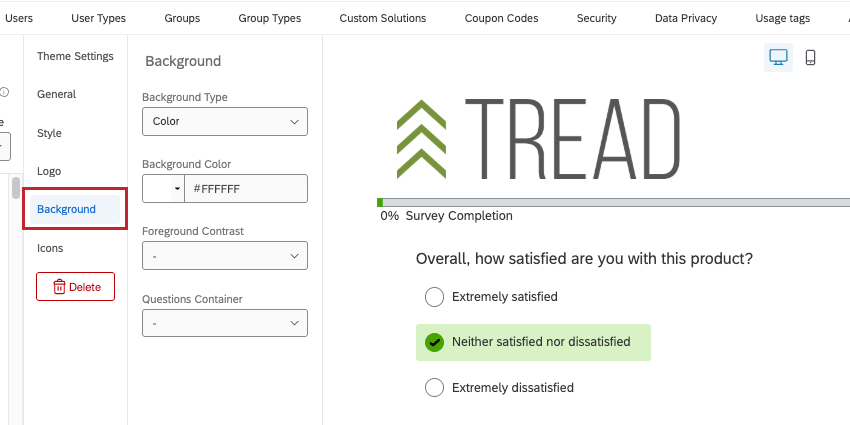Open the Logo theme section

[x=49, y=171]
